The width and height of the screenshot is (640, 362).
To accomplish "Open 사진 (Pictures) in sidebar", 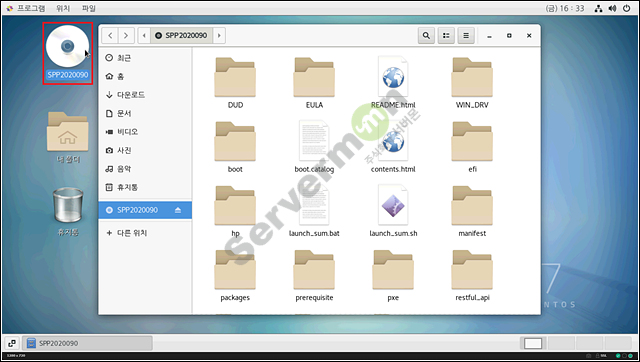I will click(x=145, y=150).
